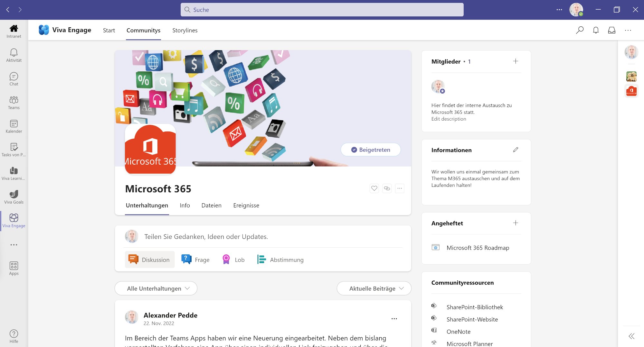Copy link to the community
This screenshot has height=347, width=644.
387,188
